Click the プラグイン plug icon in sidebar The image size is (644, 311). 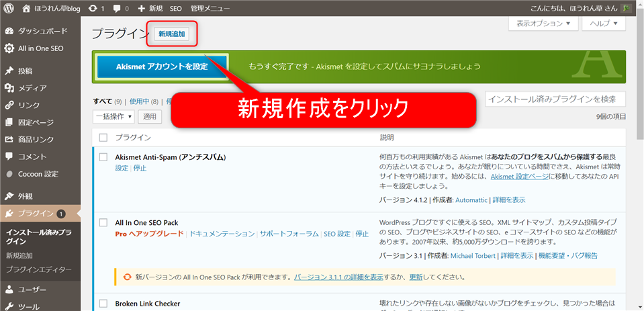[x=9, y=213]
